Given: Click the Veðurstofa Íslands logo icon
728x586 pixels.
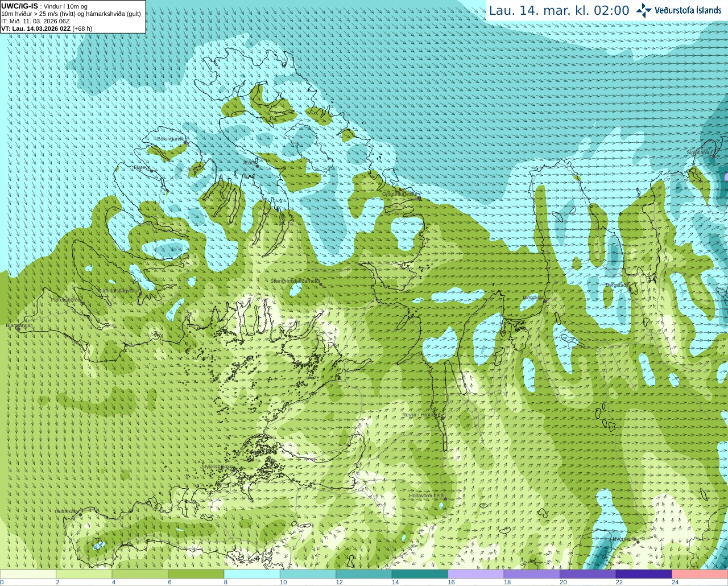Looking at the screenshot, I should (644, 10).
